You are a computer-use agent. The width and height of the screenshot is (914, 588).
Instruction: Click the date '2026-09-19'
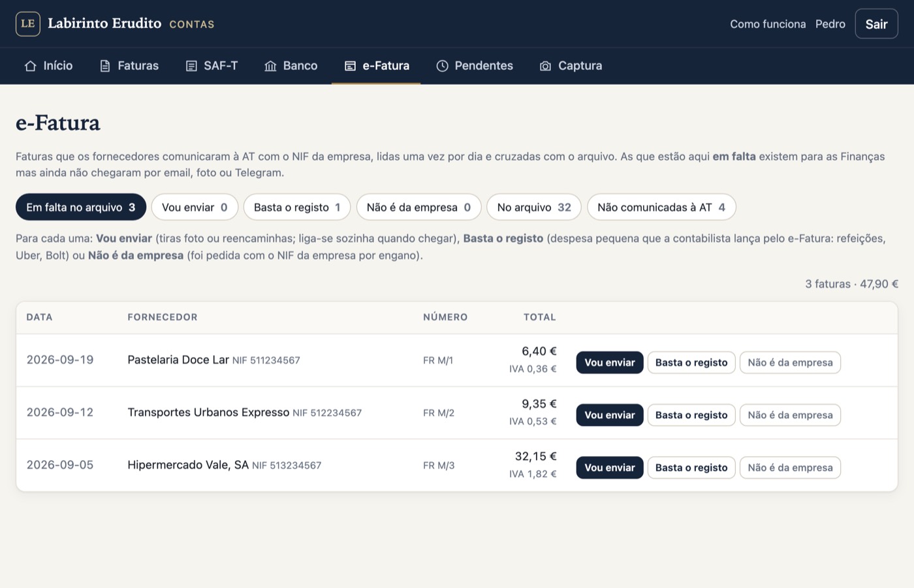click(60, 360)
